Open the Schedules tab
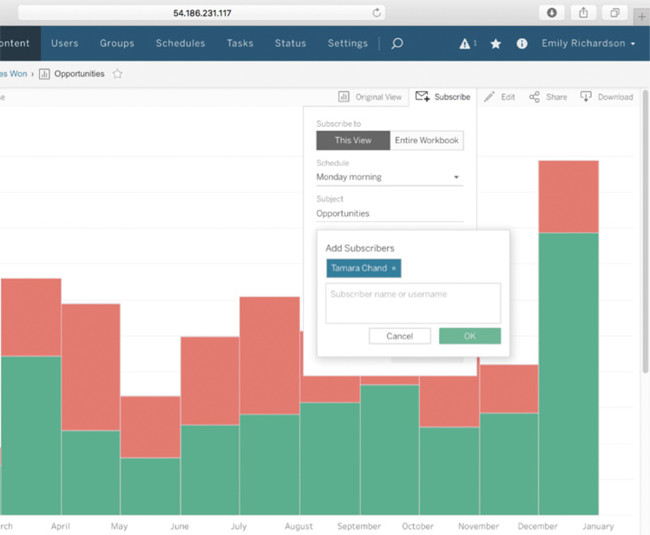This screenshot has height=535, width=650. [x=180, y=44]
